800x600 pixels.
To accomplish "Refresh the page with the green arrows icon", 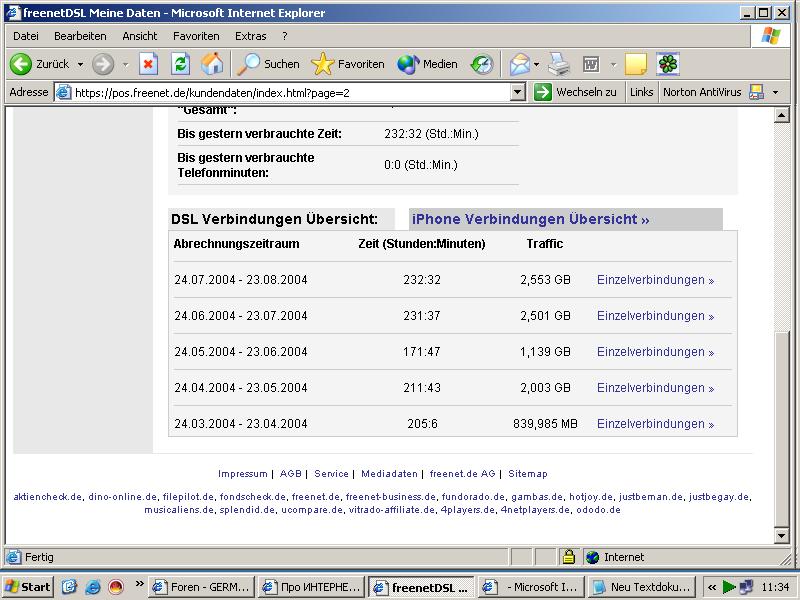I will (180, 64).
